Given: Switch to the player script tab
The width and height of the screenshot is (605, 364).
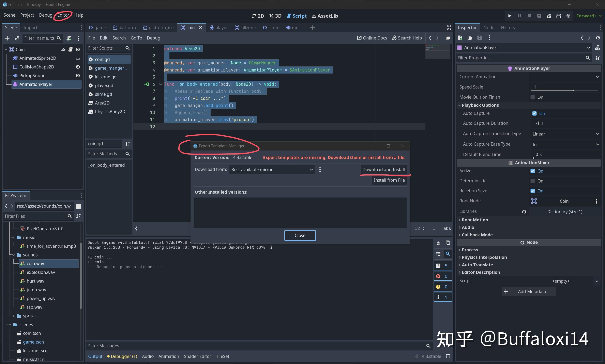Looking at the screenshot, I should click(104, 85).
